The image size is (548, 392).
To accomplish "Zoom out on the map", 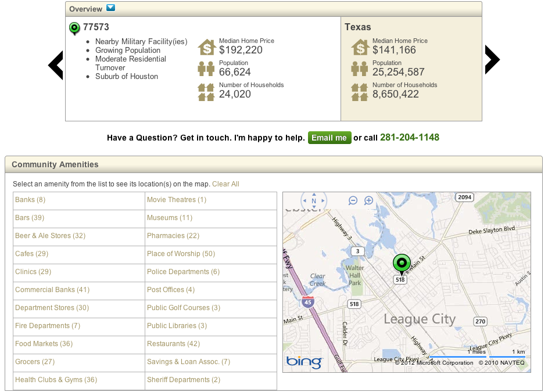I will click(353, 200).
